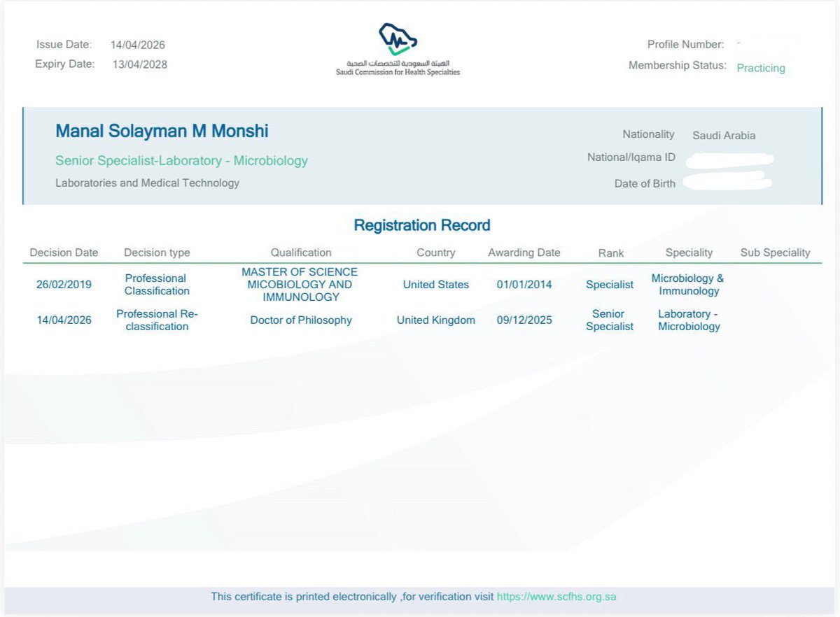Click the Registration Record heading
Screen dimensions: 840x617
point(422,225)
